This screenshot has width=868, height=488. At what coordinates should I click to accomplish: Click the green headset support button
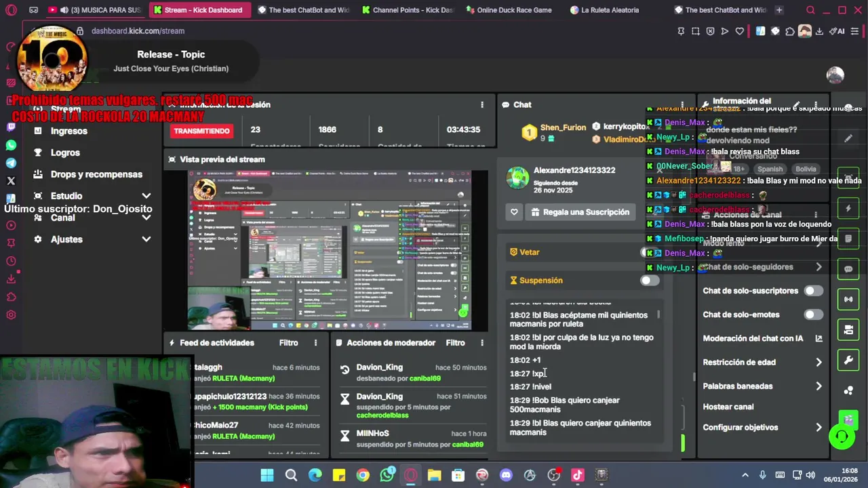(842, 436)
